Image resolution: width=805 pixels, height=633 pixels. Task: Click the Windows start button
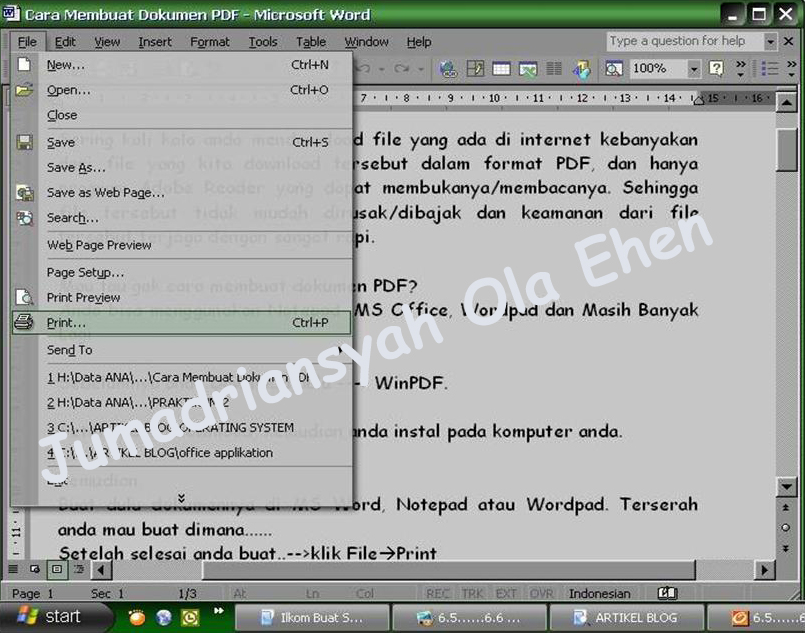55,617
